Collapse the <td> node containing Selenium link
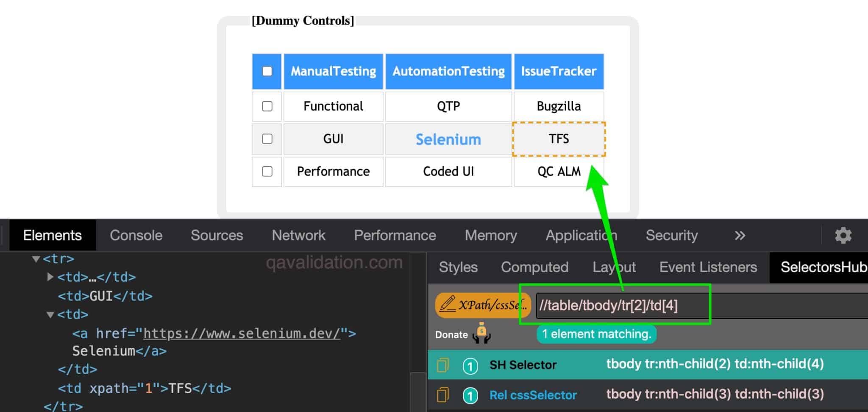The width and height of the screenshot is (868, 412). click(x=50, y=315)
